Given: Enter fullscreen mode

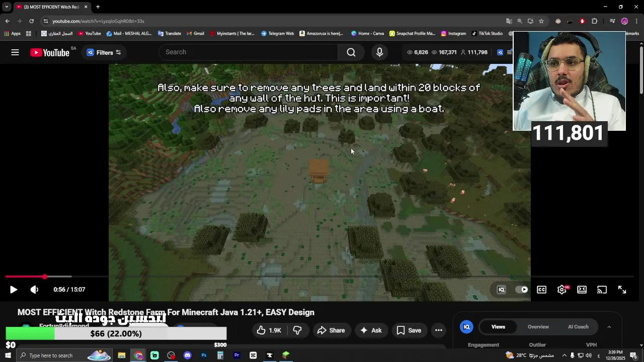Looking at the screenshot, I should tap(622, 290).
